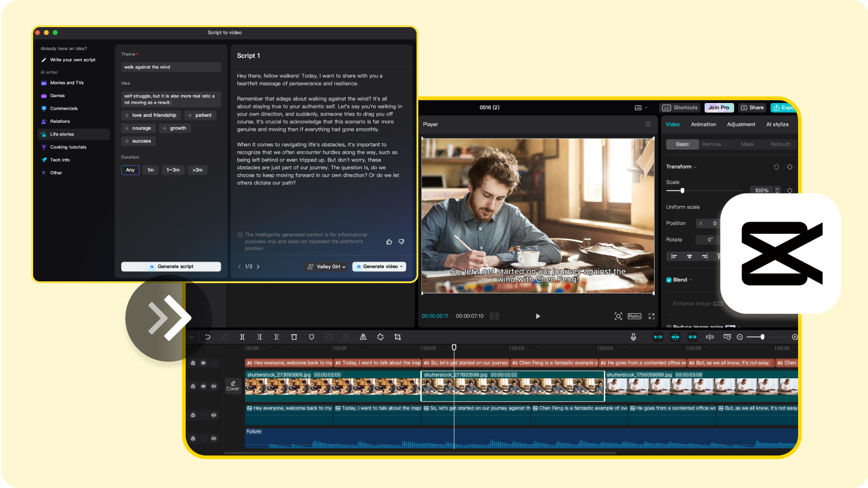This screenshot has width=868, height=488.
Task: Select Cooking tutorials in AI writer list
Action: coord(68,147)
